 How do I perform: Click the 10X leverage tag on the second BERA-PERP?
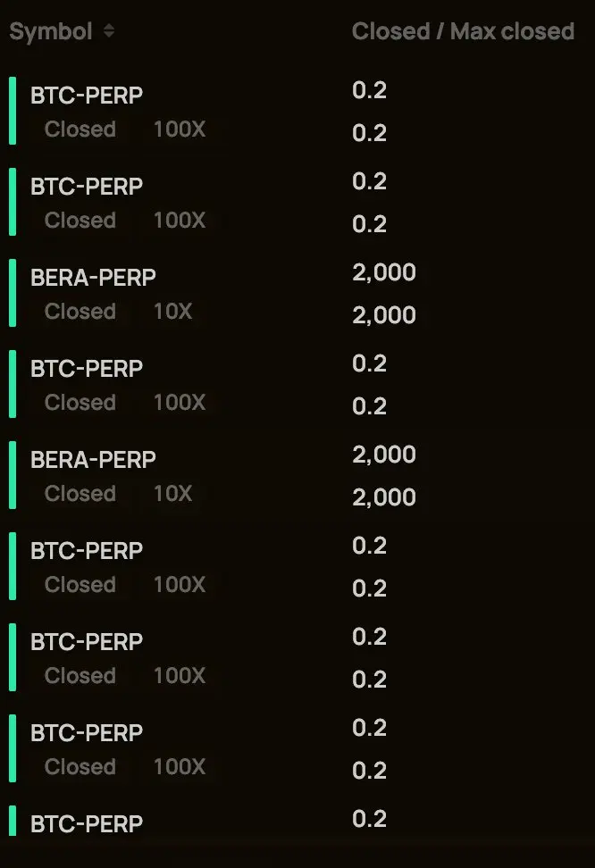pyautogui.click(x=172, y=493)
